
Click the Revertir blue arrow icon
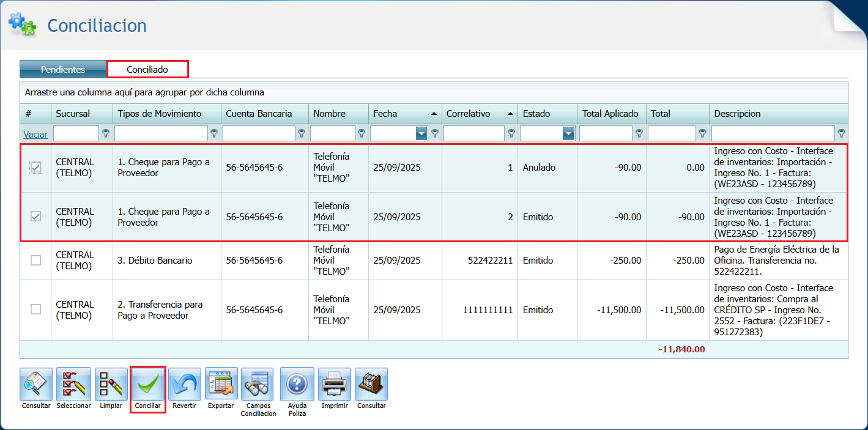click(184, 384)
